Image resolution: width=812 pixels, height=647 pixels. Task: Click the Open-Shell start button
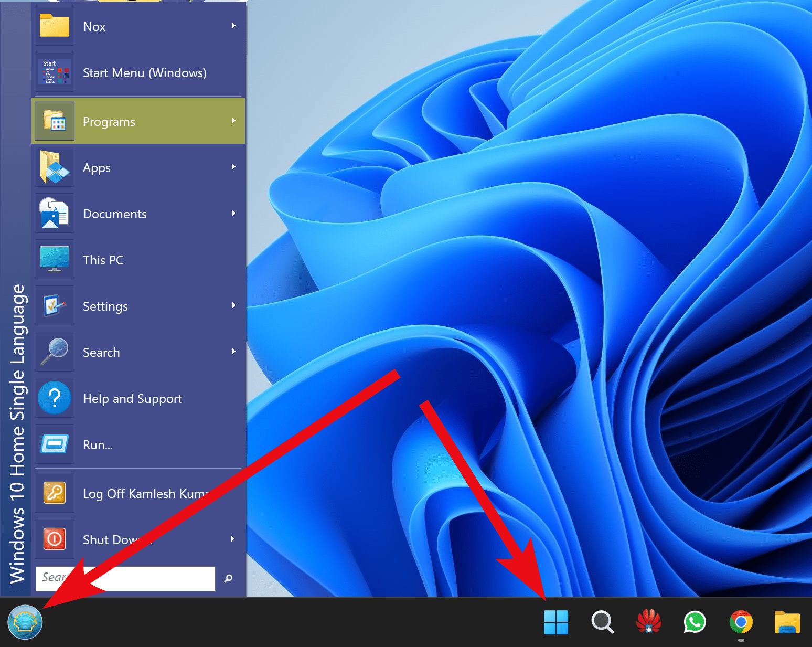pyautogui.click(x=25, y=622)
